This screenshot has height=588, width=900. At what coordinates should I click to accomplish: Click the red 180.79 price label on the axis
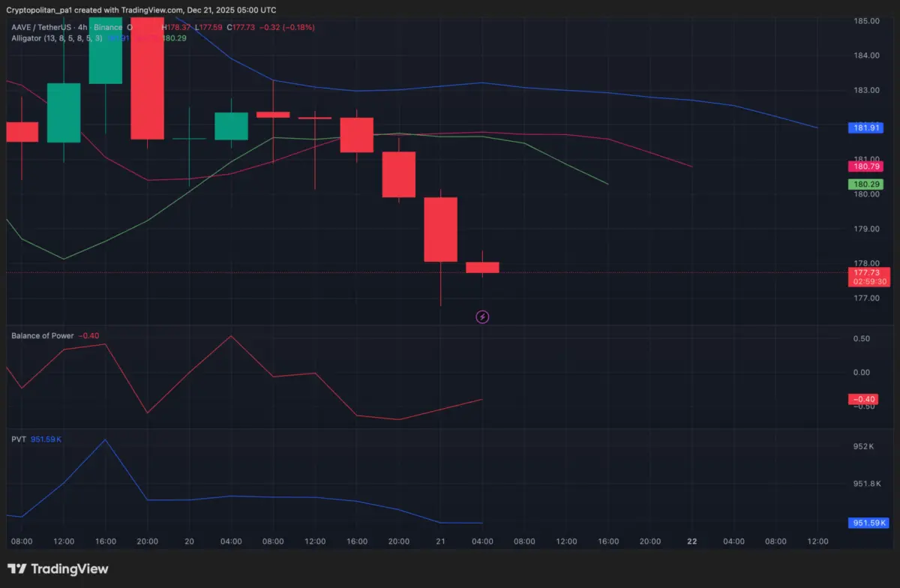865,166
